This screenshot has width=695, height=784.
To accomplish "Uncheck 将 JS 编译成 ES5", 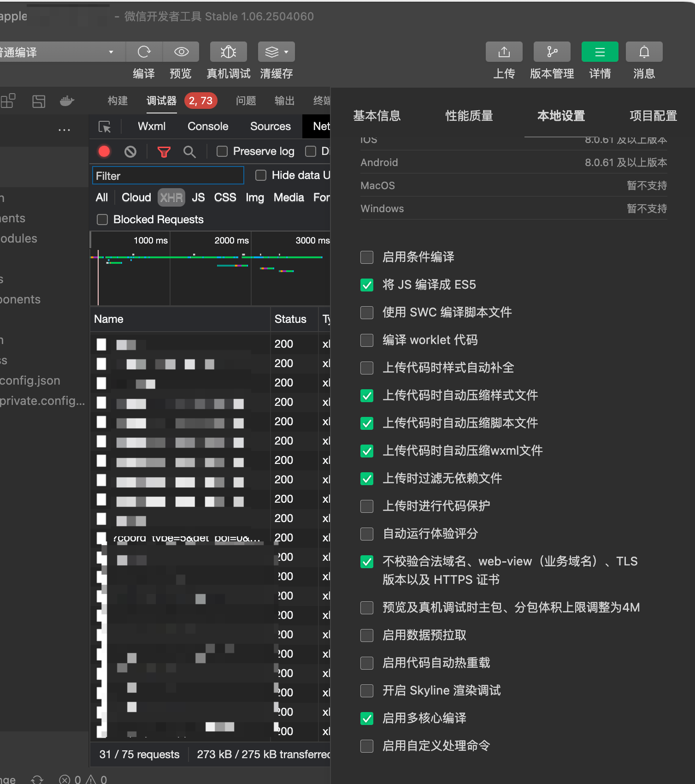I will [x=367, y=285].
